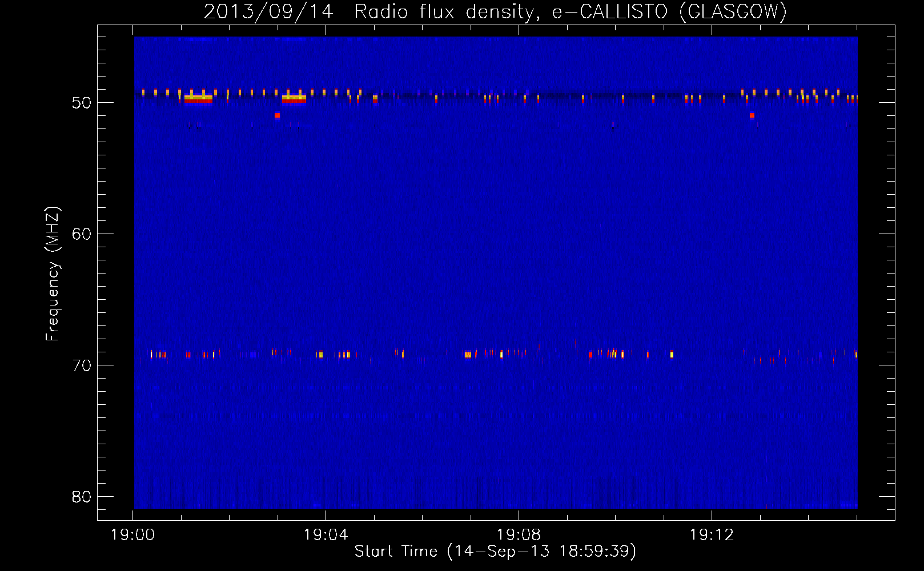The height and width of the screenshot is (571, 924).
Task: Click the '70' frequency tick label
Action: pos(82,365)
